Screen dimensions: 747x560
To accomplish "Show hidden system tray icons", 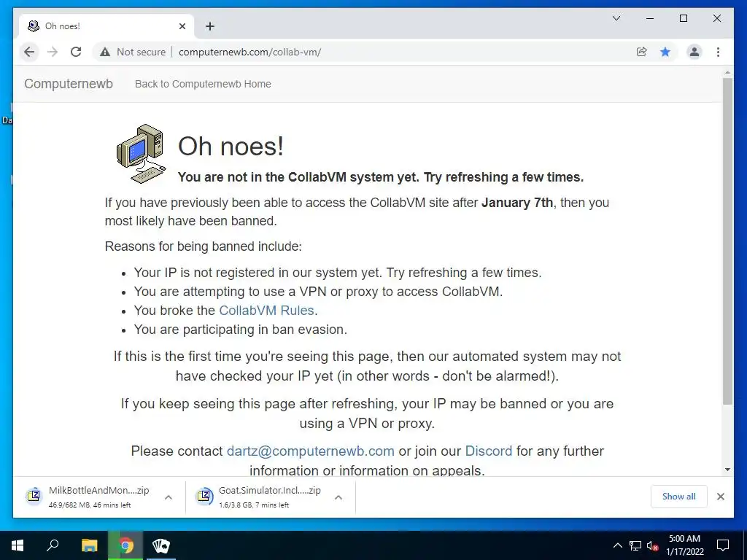I will pos(617,545).
